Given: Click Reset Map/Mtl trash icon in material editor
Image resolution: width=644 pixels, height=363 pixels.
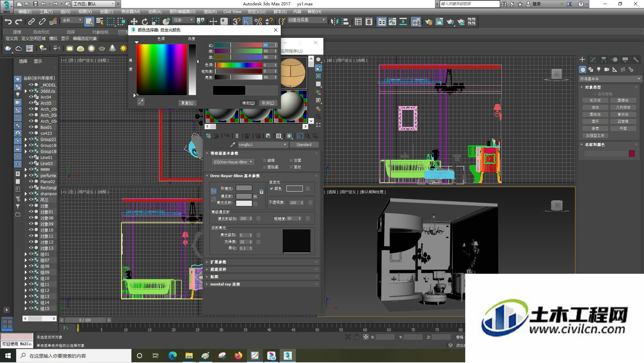Looking at the screenshot, I should [237, 136].
